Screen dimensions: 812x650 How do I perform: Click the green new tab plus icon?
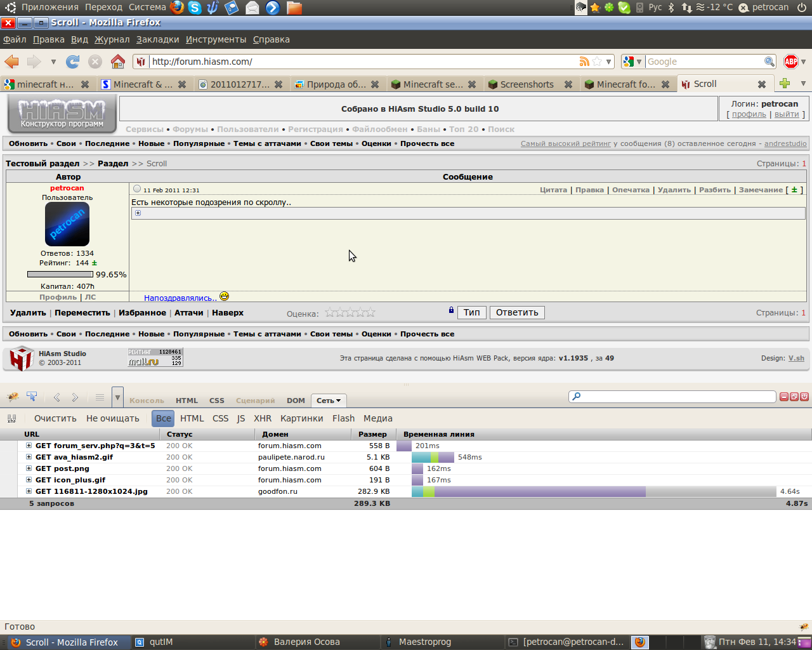coord(785,84)
